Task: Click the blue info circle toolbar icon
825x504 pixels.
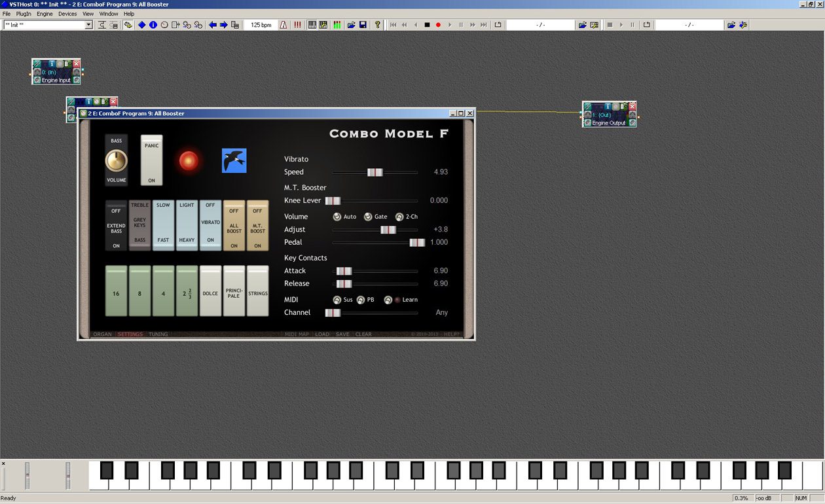Action: (x=153, y=25)
